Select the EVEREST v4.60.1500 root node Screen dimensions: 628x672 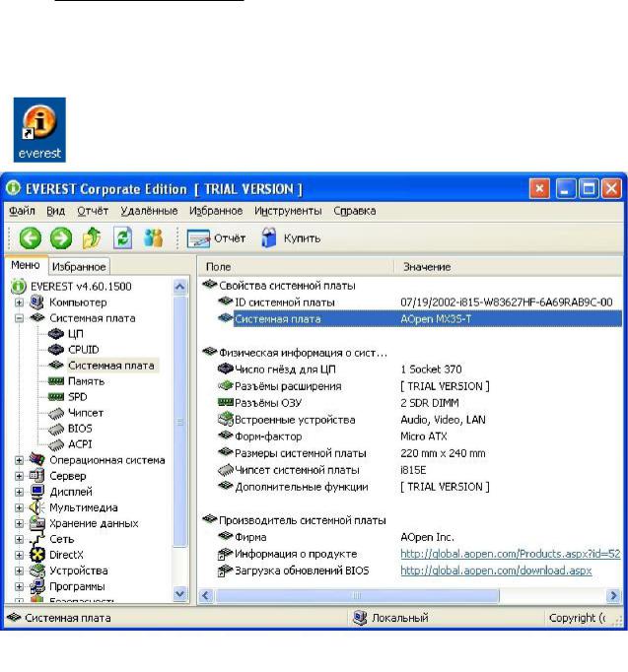tap(81, 287)
